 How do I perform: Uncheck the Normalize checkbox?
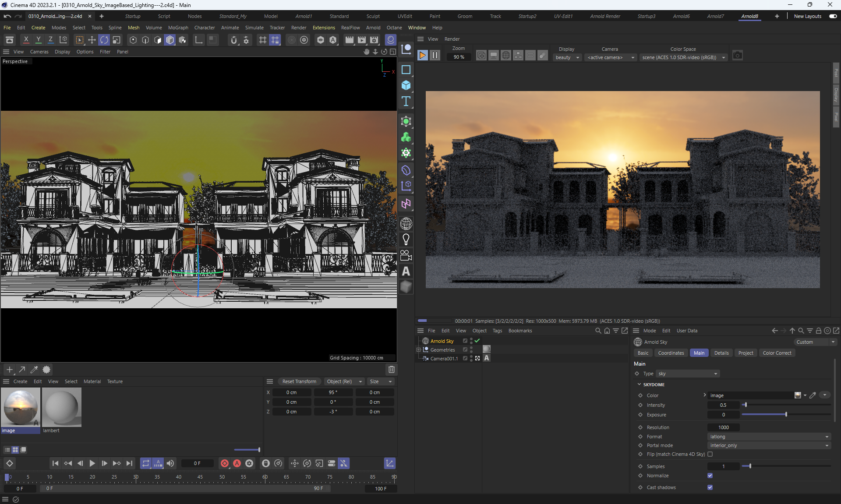[710, 476]
